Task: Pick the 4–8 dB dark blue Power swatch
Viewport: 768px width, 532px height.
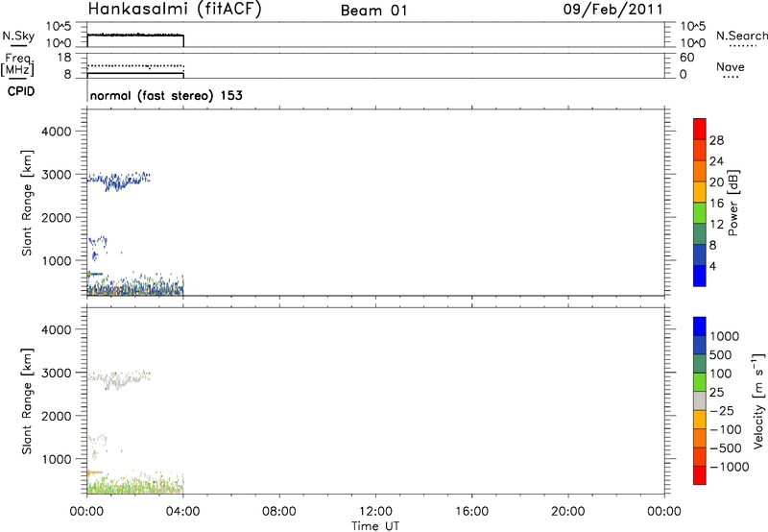Action: pos(700,254)
